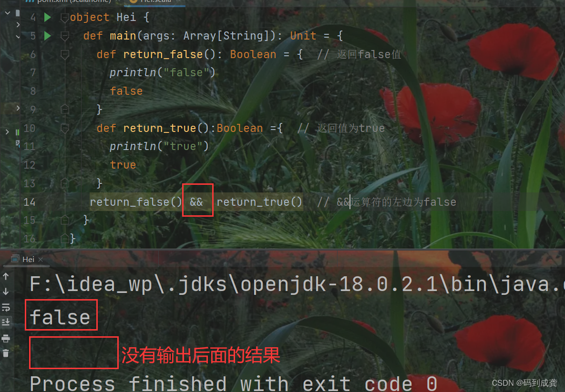Run object Hei from line 4 gutter
Screen dimensions: 565x392
coord(48,17)
